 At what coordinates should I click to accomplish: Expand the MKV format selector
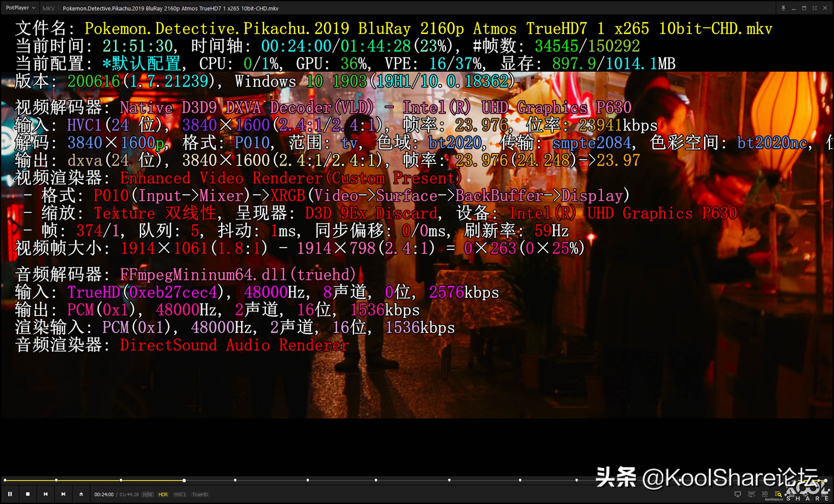click(x=48, y=8)
